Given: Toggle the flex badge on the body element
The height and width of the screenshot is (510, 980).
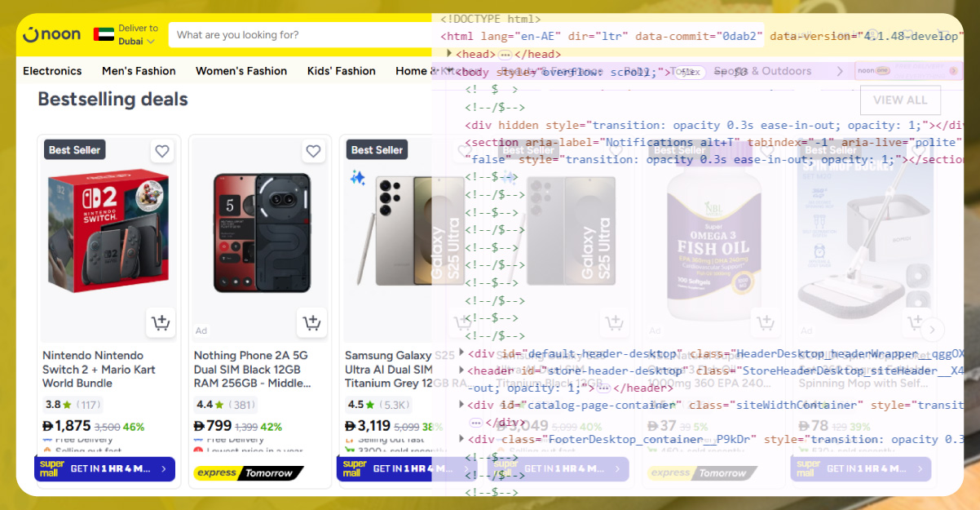Looking at the screenshot, I should (690, 73).
